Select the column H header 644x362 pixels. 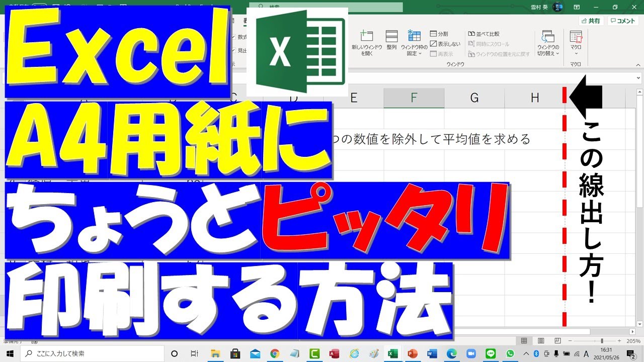tap(535, 98)
